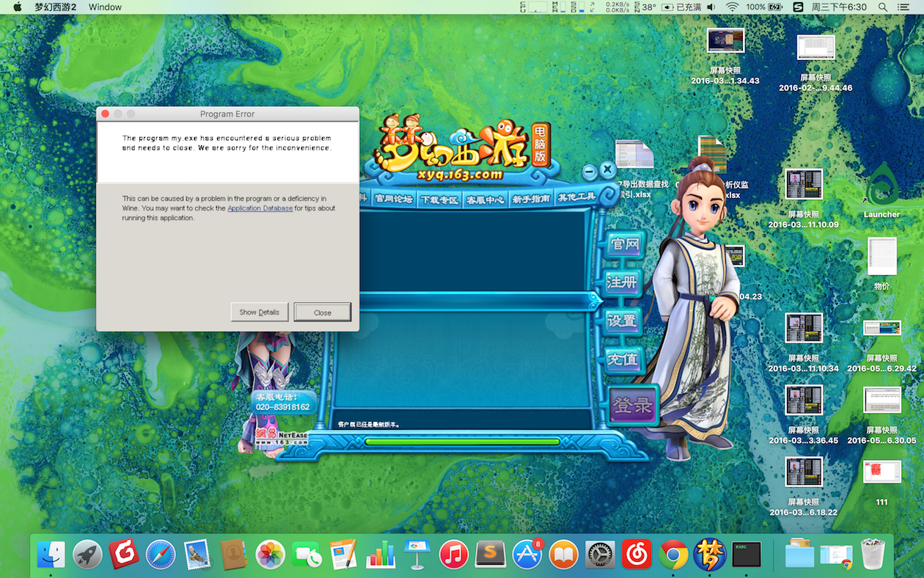This screenshot has width=924, height=578.
Task: Open the Application Database link
Action: (260, 208)
